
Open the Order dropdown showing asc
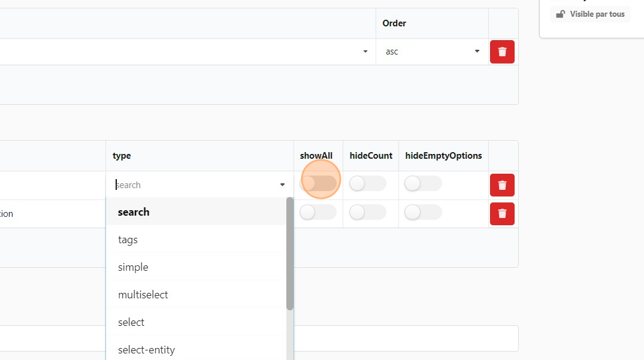click(x=432, y=52)
